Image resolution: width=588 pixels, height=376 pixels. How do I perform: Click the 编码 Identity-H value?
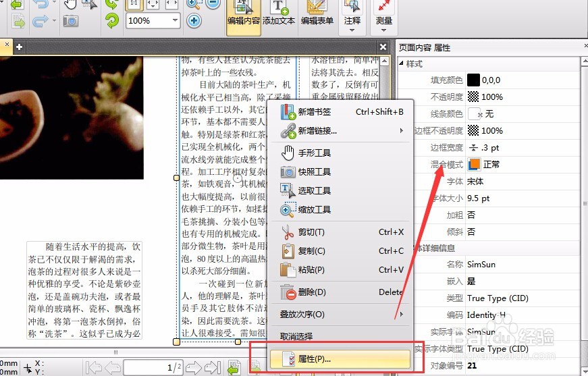(x=486, y=315)
